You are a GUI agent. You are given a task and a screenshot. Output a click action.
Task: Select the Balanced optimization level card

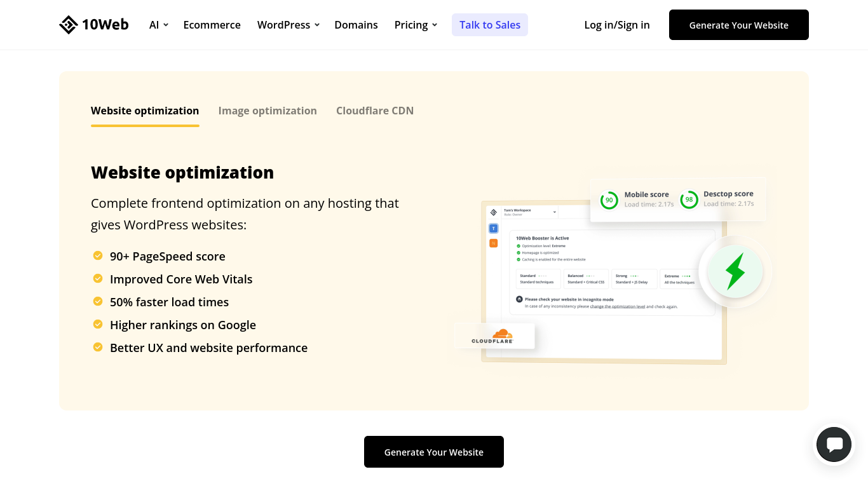pos(586,279)
